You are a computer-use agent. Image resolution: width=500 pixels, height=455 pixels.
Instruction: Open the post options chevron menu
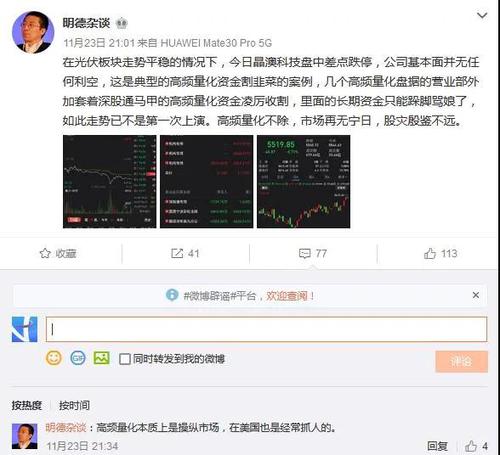pyautogui.click(x=482, y=16)
